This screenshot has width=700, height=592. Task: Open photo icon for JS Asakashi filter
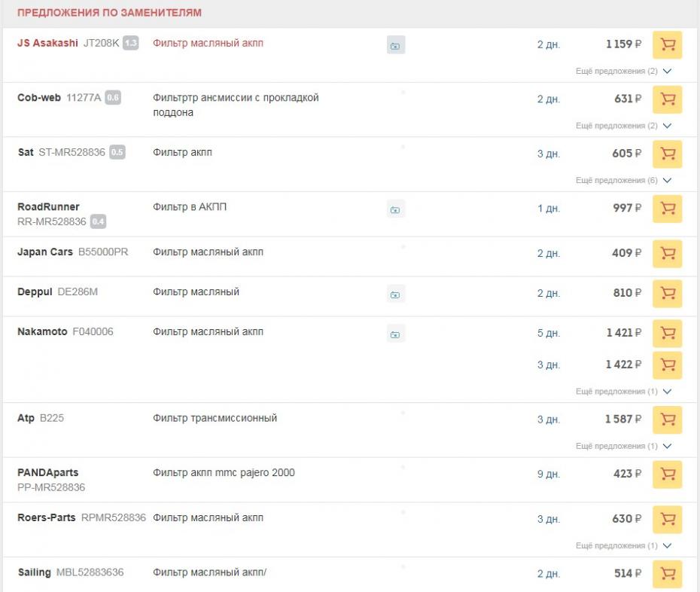click(395, 46)
